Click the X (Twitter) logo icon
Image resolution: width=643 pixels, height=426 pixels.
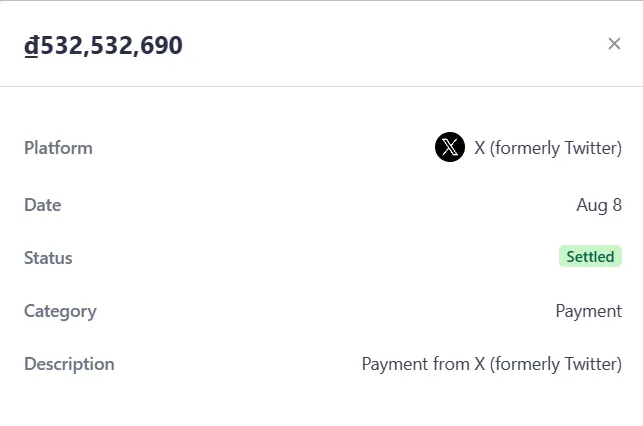coord(450,148)
